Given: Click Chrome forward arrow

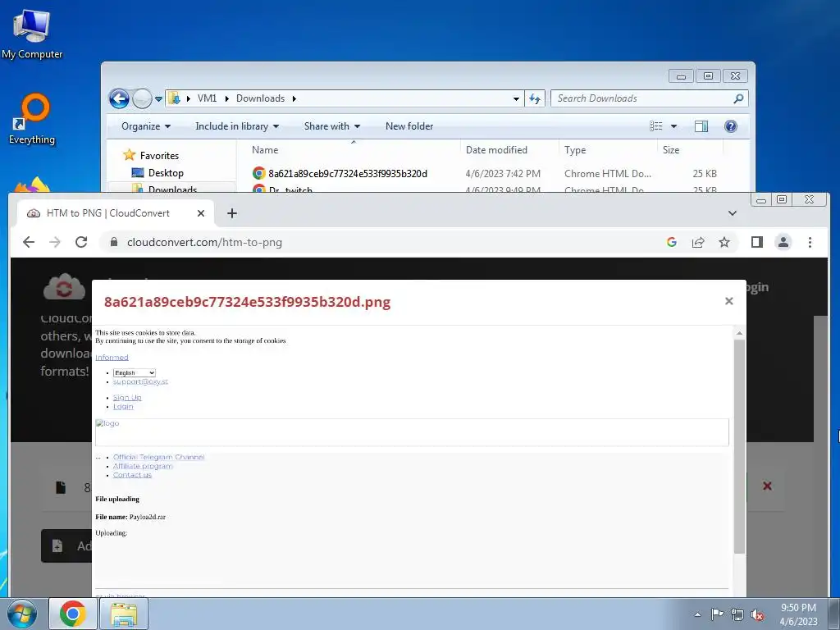Looking at the screenshot, I should coord(55,242).
